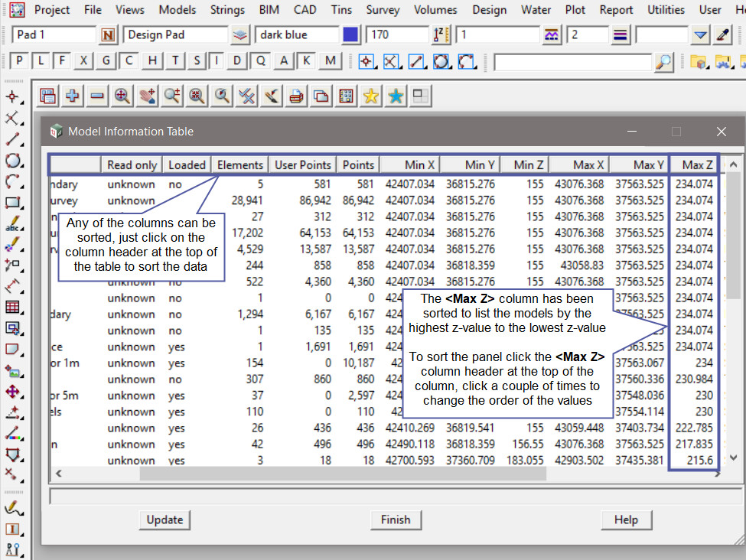Click the abc text tool icon
Screen dimensions: 746x560
point(12,224)
